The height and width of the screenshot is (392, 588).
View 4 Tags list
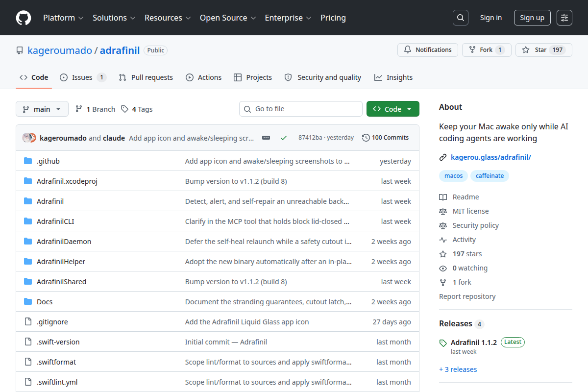point(137,109)
